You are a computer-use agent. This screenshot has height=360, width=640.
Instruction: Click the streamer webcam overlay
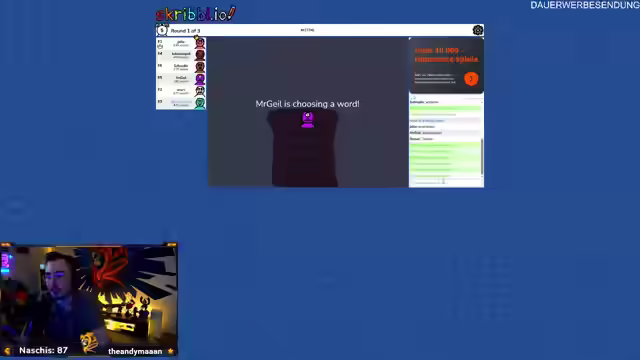[x=89, y=300]
